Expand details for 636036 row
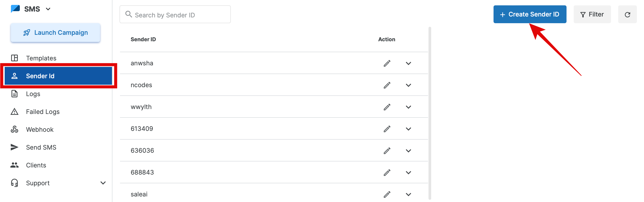The height and width of the screenshot is (202, 644). (408, 151)
